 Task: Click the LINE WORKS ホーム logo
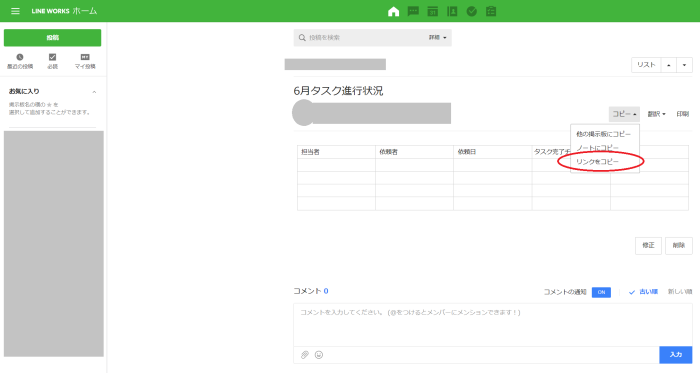64,11
